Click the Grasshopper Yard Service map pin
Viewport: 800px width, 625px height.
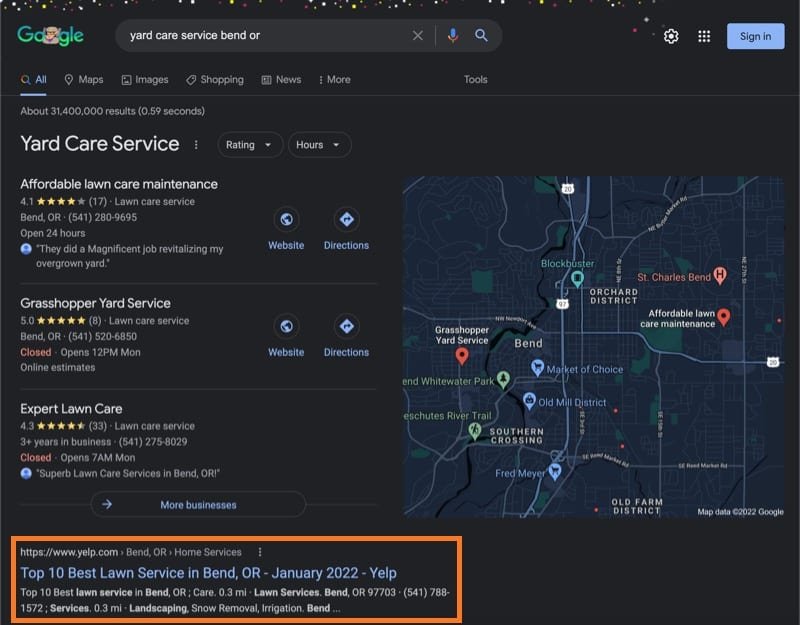point(462,356)
